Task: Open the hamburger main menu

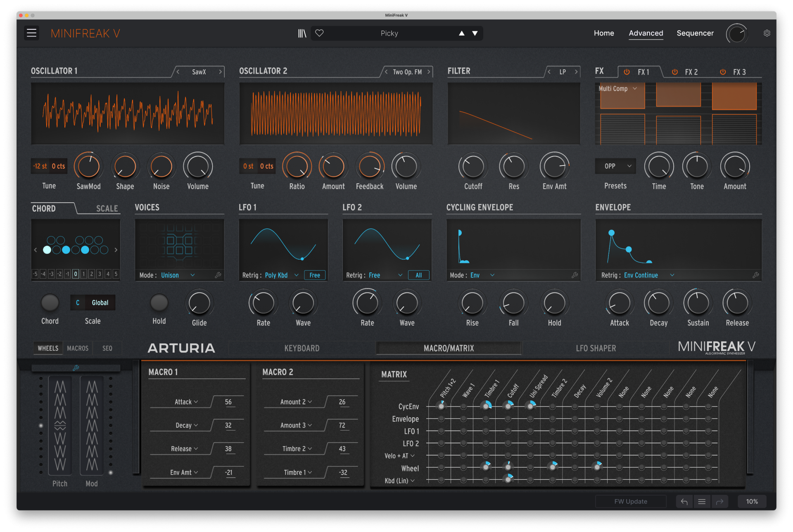Action: tap(32, 33)
